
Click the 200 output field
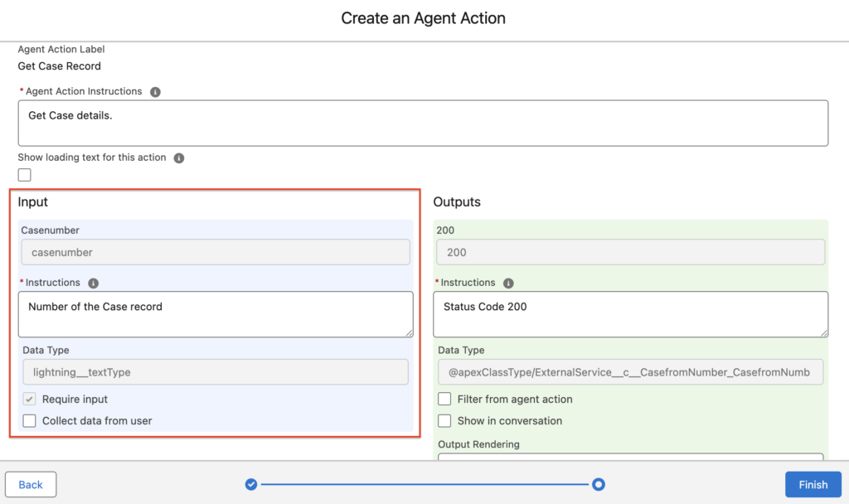(630, 252)
